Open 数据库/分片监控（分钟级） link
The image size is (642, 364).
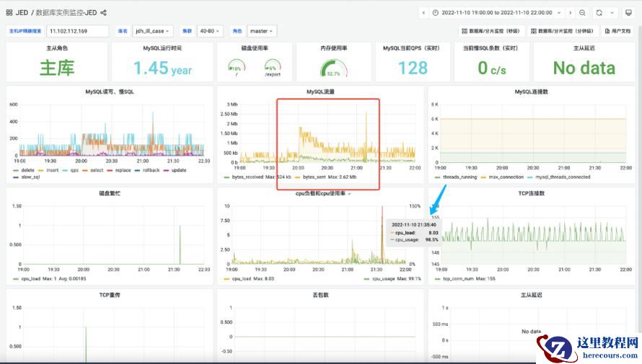pyautogui.click(x=563, y=31)
